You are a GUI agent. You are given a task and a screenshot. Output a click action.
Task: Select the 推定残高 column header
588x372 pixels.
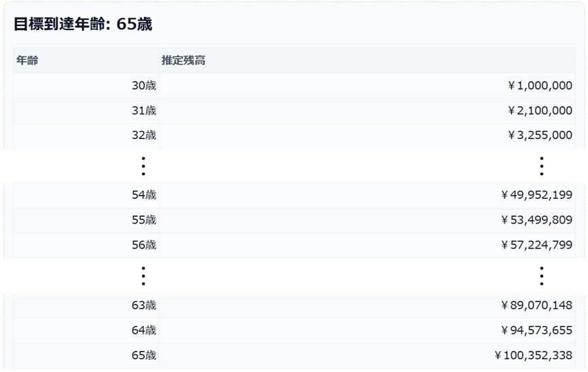[x=183, y=61]
